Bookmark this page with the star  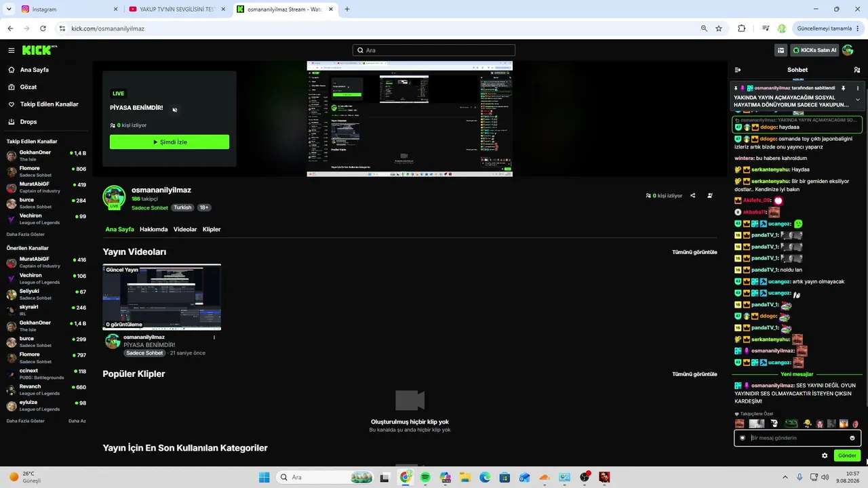click(x=719, y=28)
